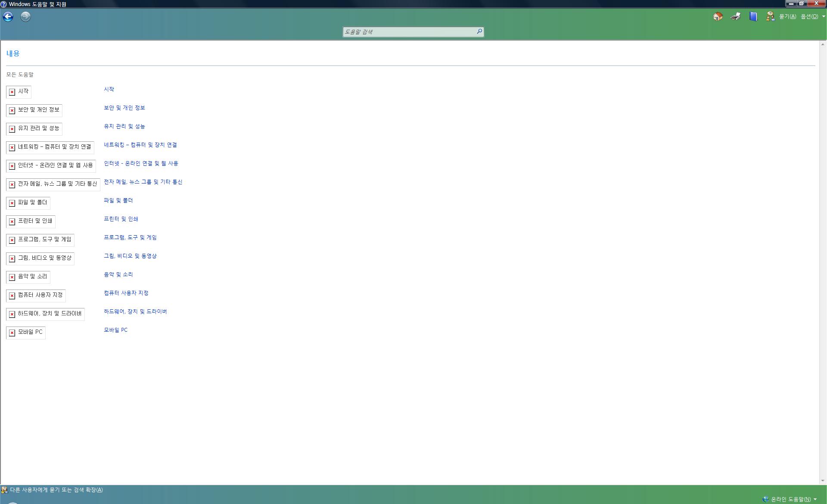Image resolution: width=827 pixels, height=504 pixels.
Task: Click the 모든 도움말 label
Action: (x=20, y=75)
